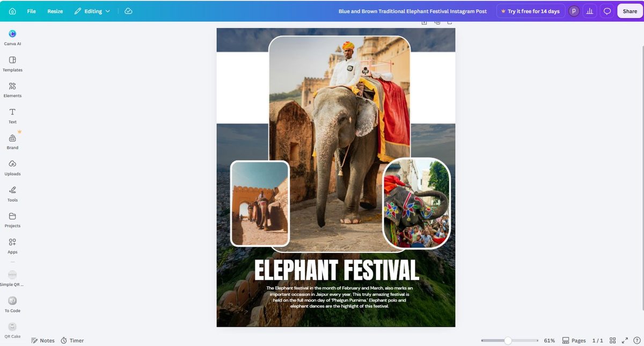Click the design title text field

click(413, 11)
